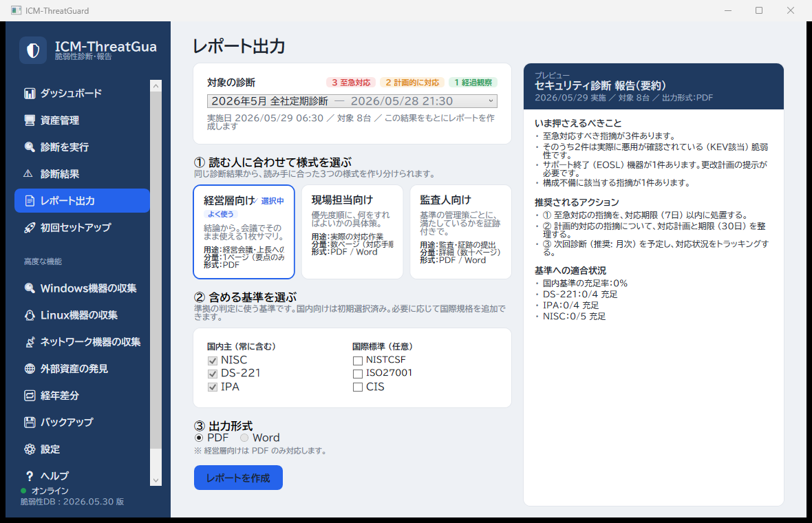Click the DS-221:0/4 充足 preview line
Viewport: 812px width, 523px height.
pos(580,294)
